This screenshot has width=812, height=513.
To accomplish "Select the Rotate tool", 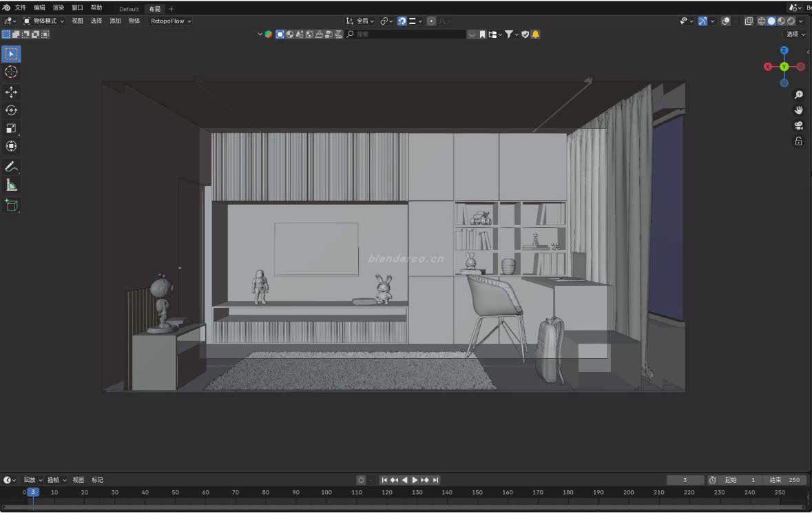I will (x=11, y=110).
